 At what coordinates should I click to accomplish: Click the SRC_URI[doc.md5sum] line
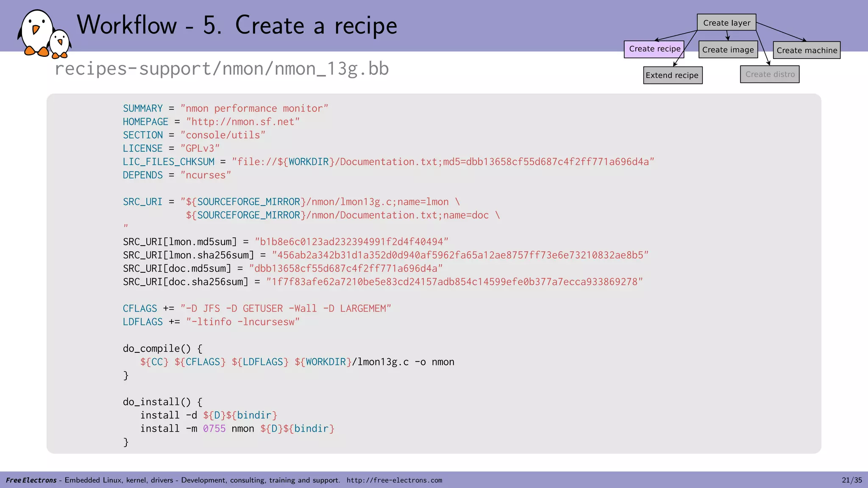pos(283,269)
